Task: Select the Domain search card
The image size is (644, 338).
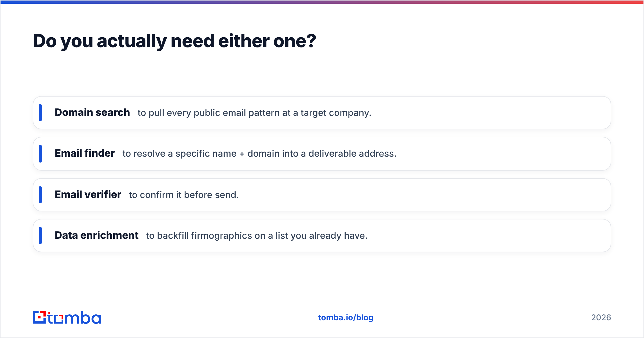Action: click(322, 113)
